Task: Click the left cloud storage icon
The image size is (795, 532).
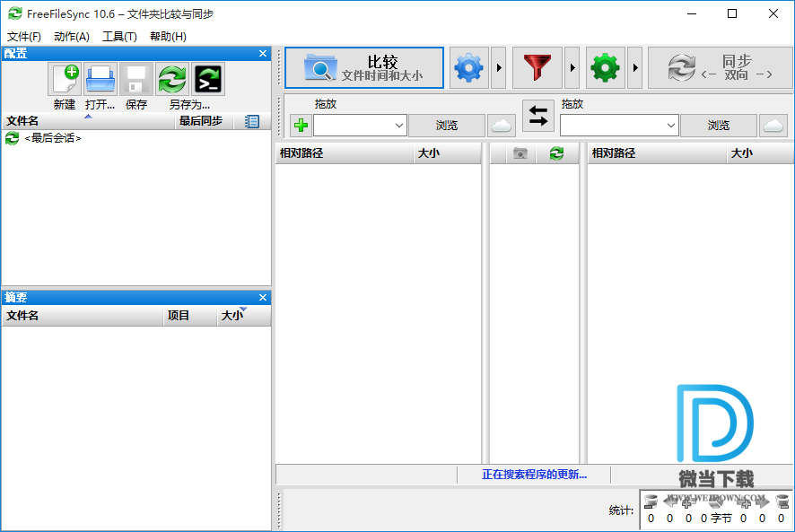Action: (502, 126)
